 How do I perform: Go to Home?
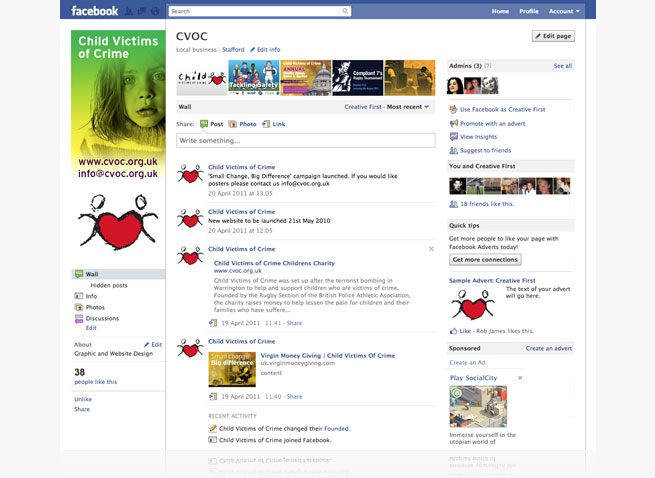pos(500,11)
